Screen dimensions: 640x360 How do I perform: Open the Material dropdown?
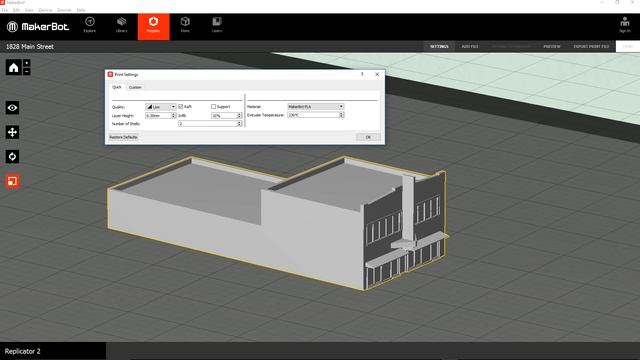(316, 107)
